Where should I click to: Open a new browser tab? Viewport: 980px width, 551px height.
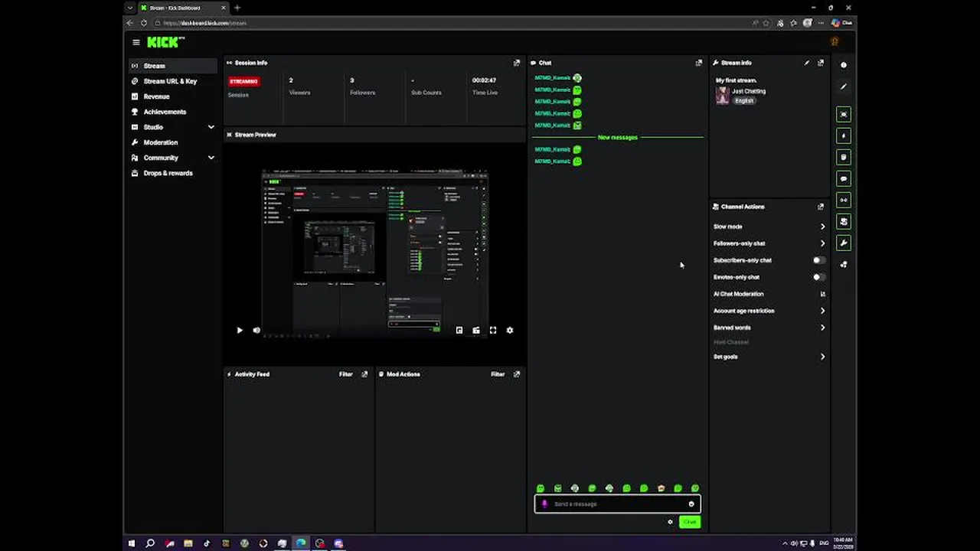237,8
